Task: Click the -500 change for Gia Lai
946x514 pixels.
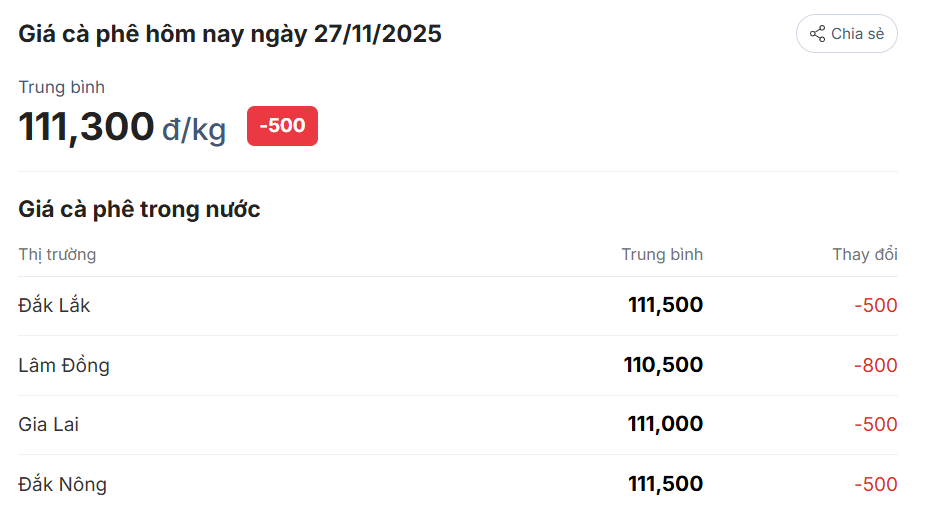Action: [875, 425]
